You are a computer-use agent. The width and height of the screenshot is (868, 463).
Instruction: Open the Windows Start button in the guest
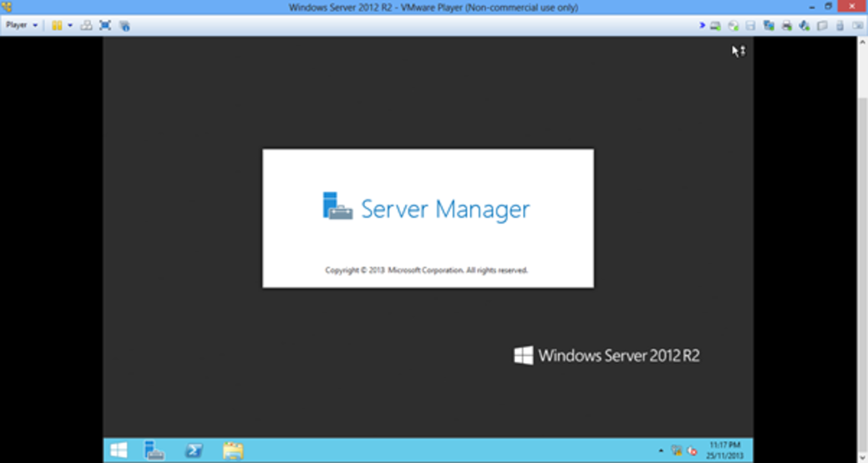click(119, 450)
